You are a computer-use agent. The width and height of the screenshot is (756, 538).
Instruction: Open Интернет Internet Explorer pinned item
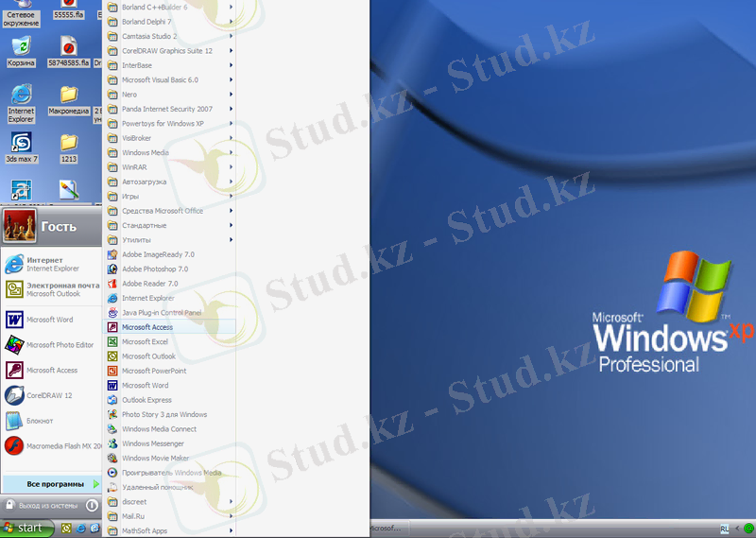[52, 264]
